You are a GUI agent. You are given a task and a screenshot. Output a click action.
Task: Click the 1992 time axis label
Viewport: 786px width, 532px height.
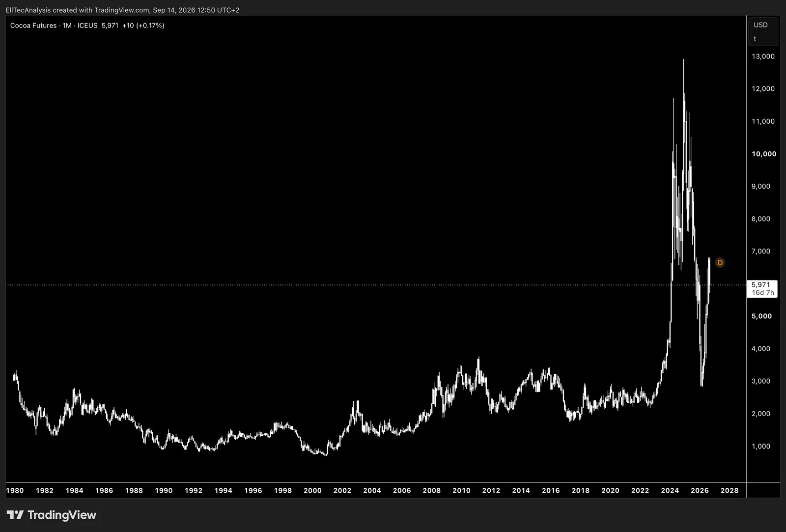[x=194, y=490]
